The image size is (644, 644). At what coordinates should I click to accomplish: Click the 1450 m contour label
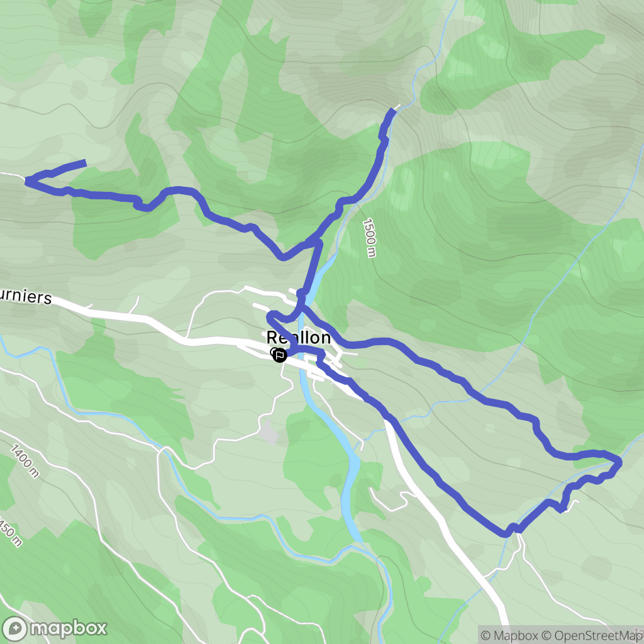(9, 530)
